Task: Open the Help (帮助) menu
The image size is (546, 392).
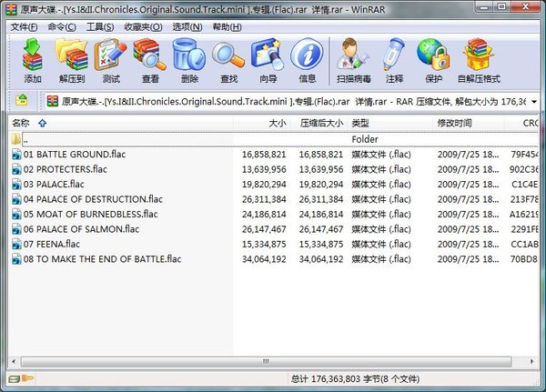Action: pyautogui.click(x=227, y=27)
